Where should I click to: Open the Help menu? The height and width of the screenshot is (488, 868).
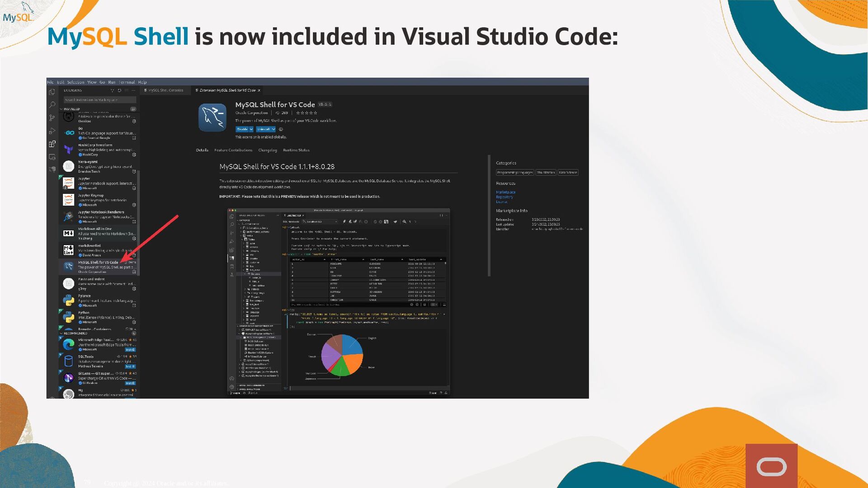[142, 82]
